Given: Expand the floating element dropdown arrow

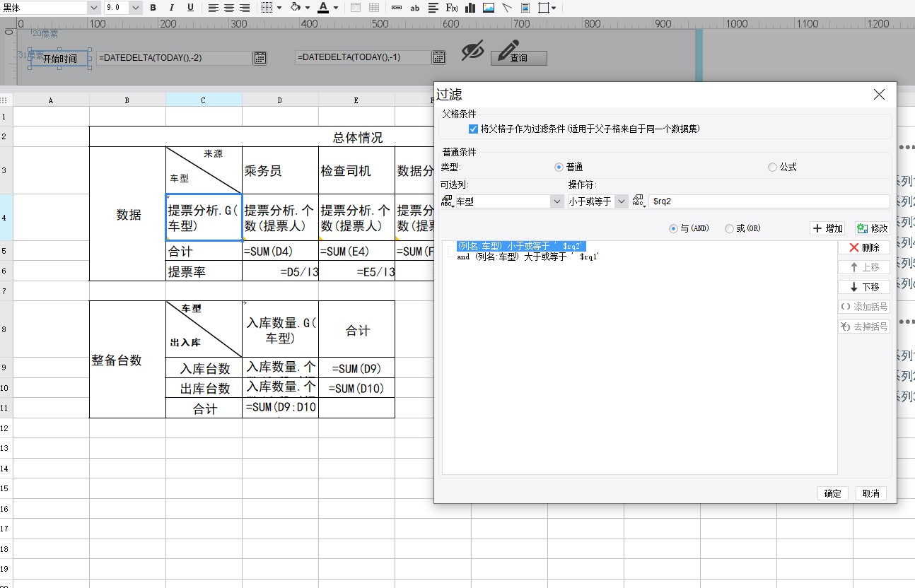Looking at the screenshot, I should tap(554, 8).
